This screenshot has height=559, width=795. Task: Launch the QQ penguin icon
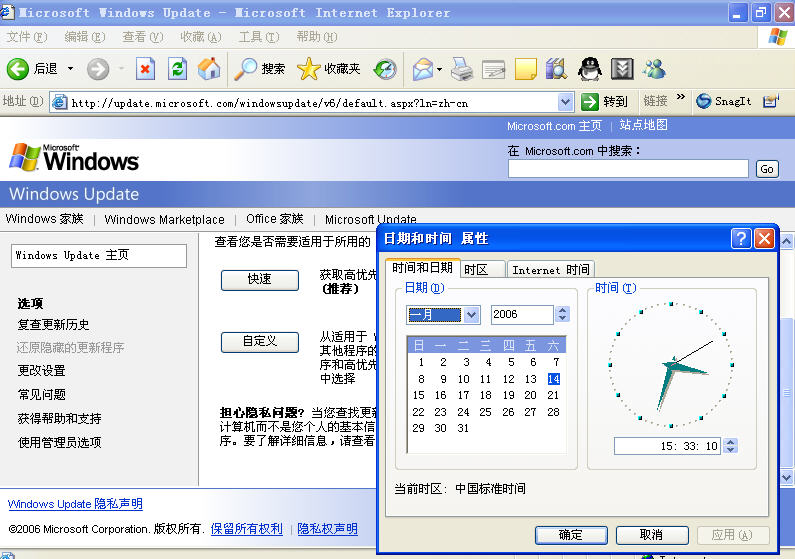tap(590, 69)
